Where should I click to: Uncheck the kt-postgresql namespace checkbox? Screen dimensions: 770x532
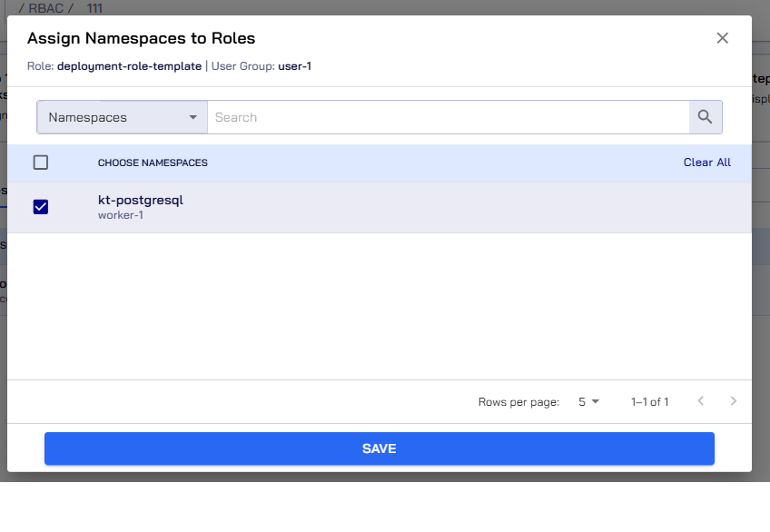pos(41,207)
